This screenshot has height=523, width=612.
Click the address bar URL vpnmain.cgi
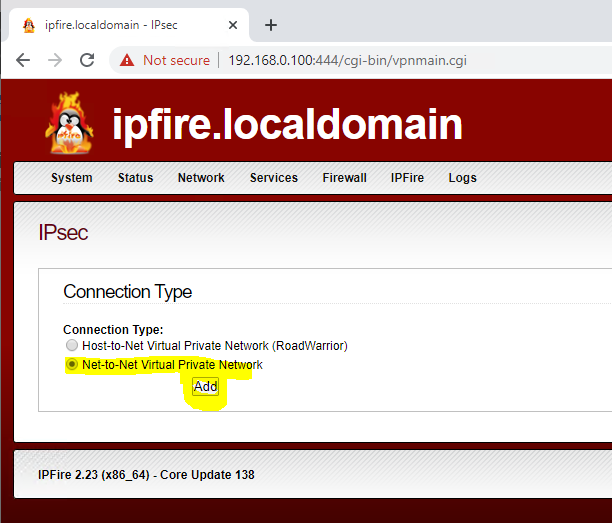click(x=347, y=60)
